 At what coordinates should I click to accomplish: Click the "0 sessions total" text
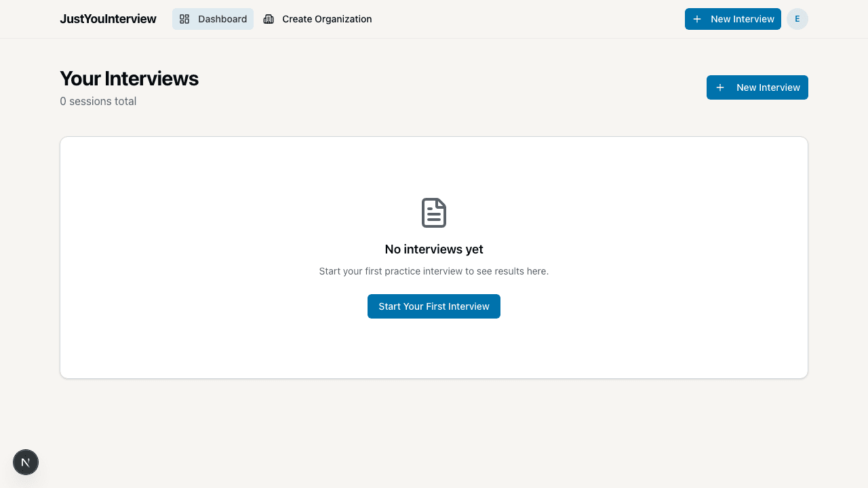tap(98, 102)
